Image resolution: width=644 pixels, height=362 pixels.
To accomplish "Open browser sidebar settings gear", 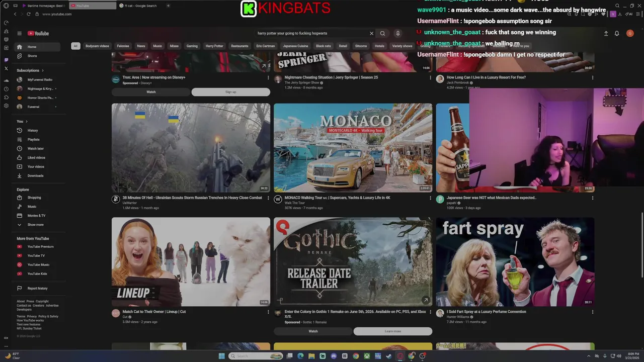I will [x=6, y=106].
